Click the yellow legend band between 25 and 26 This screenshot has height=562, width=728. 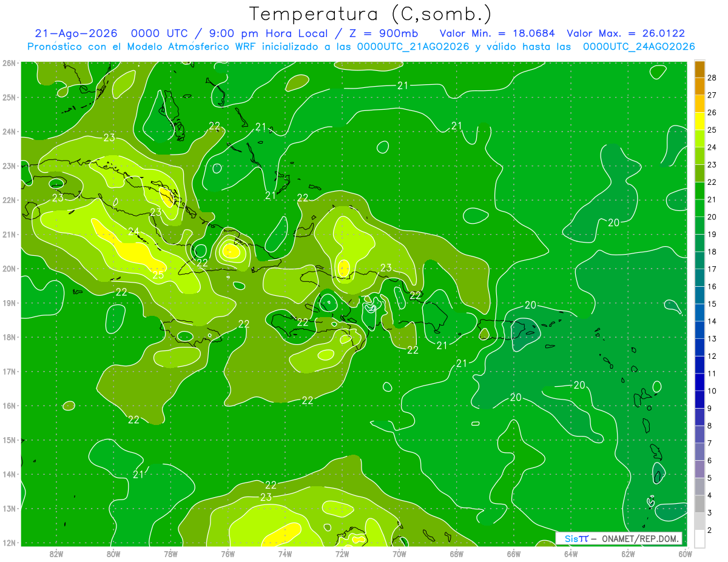699,121
